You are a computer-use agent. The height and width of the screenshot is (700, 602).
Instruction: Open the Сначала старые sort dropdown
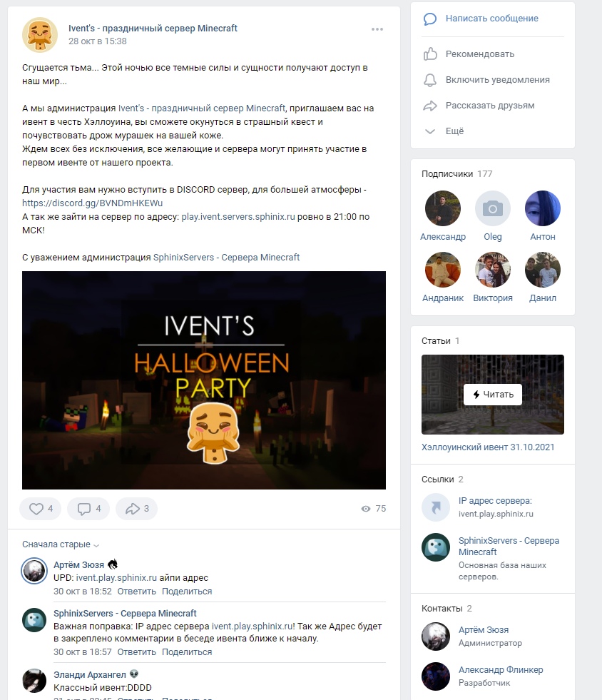[61, 544]
